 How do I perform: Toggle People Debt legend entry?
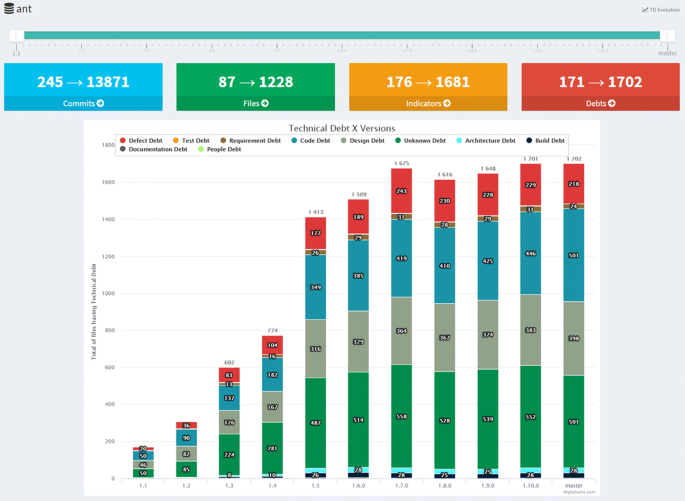pos(223,149)
